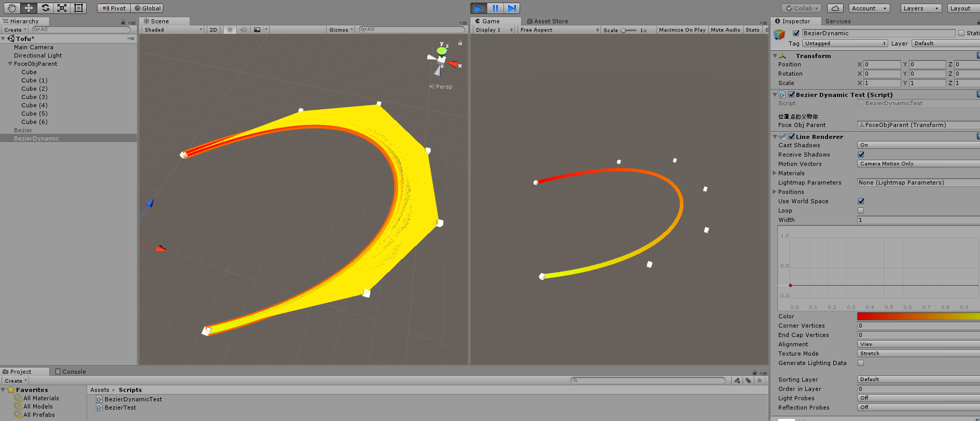The image size is (980, 421).
Task: Enable the Loop checkbox
Action: (861, 210)
